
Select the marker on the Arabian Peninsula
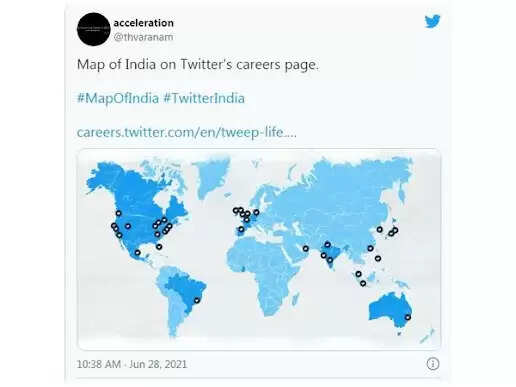tap(306, 248)
